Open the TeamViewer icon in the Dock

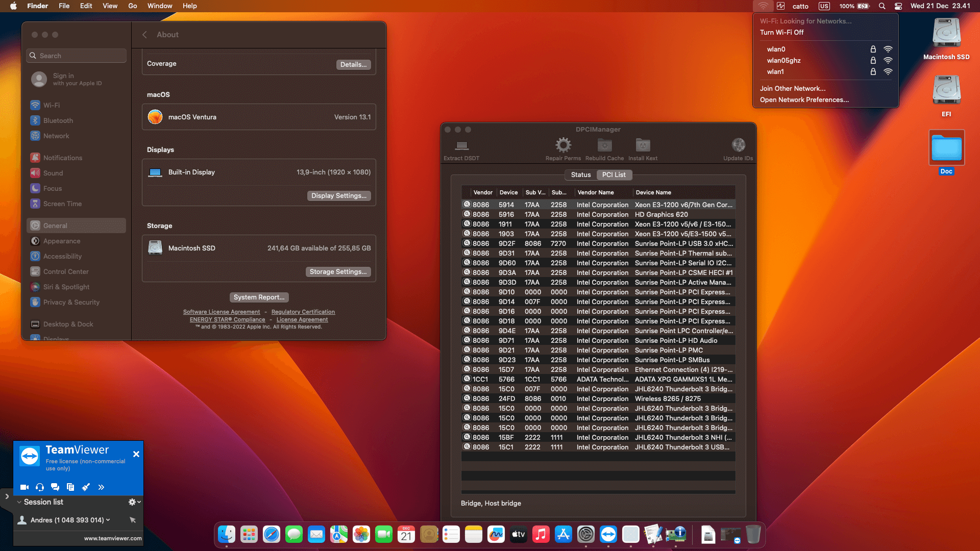[608, 534]
